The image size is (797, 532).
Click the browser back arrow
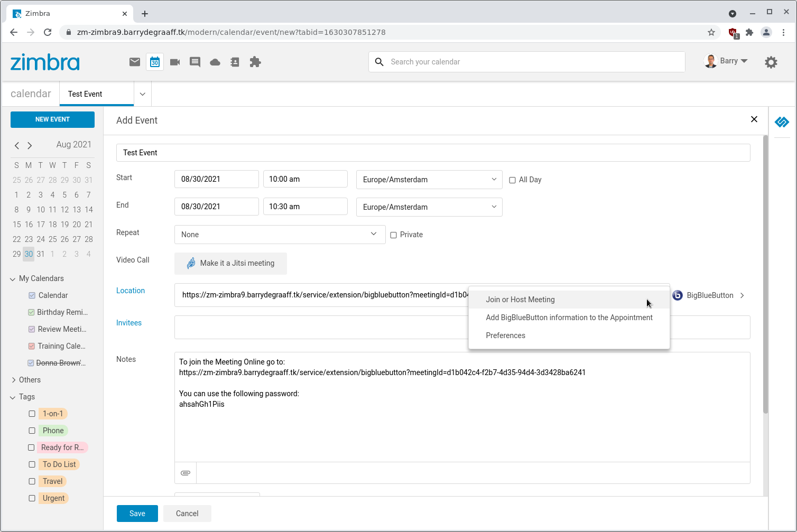click(14, 32)
